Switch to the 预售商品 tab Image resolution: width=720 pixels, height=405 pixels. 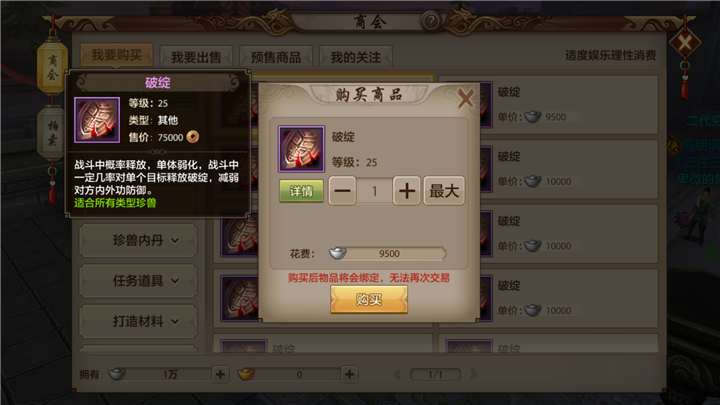click(276, 57)
